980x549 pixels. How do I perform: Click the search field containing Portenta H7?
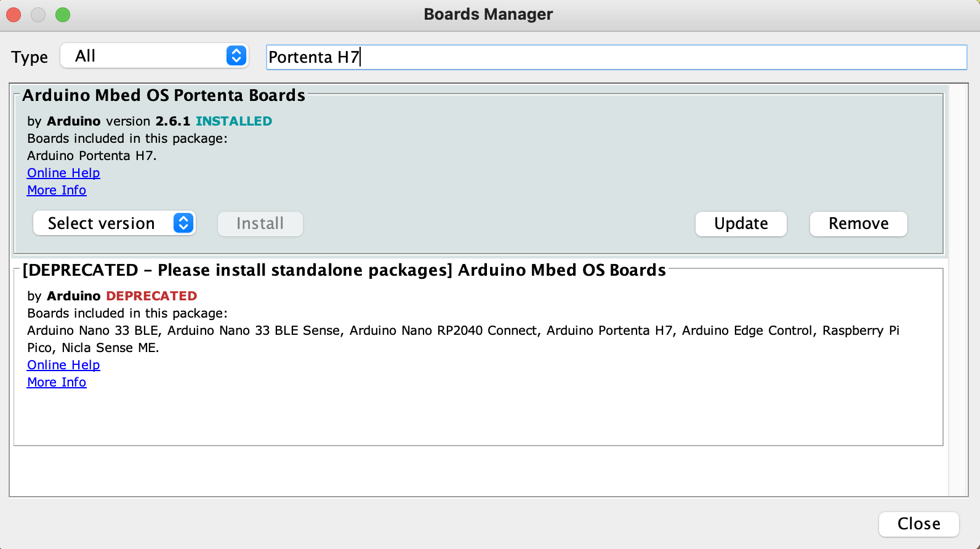point(616,57)
